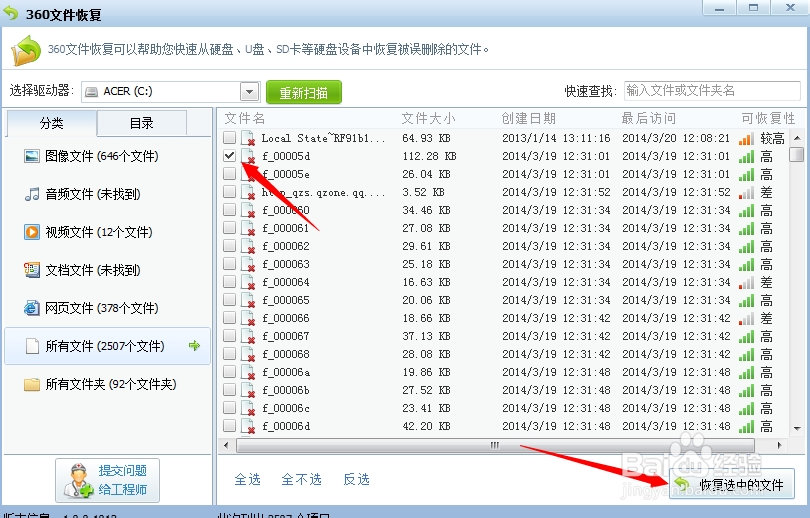Click the 360 file recovery logo icon

[26, 50]
